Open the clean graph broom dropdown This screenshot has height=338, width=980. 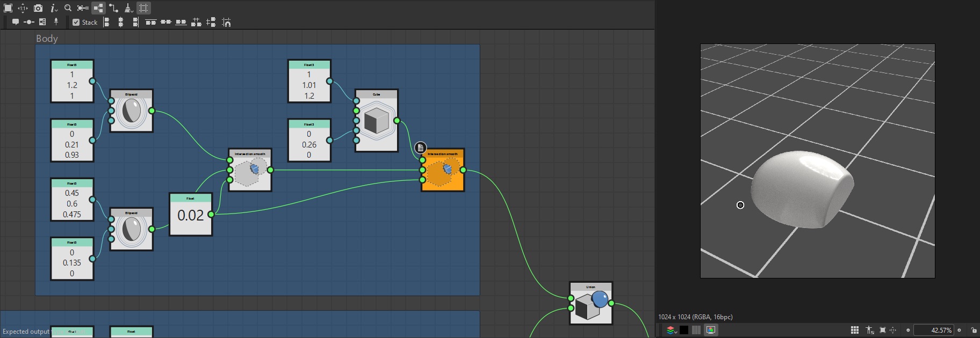click(128, 8)
